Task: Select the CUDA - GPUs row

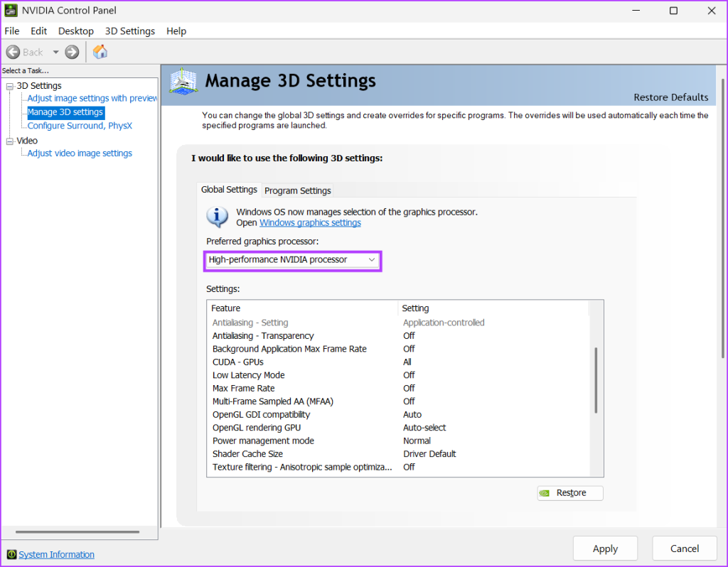Action: [x=398, y=362]
